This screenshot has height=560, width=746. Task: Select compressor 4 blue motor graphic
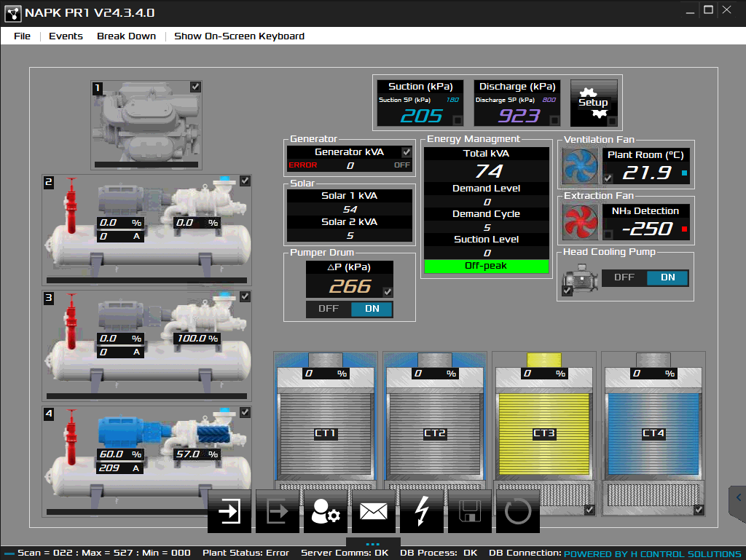coord(122,432)
